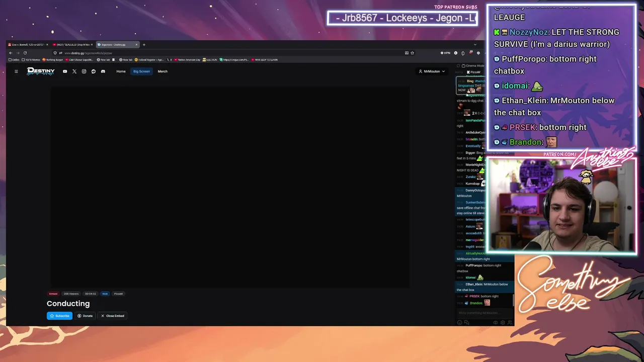Click the Donate button

coord(85,316)
